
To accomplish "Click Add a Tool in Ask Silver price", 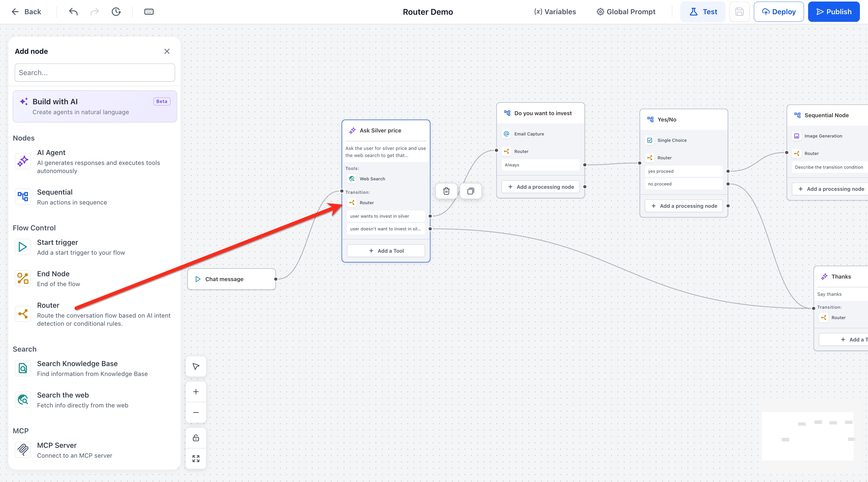I will (x=386, y=251).
